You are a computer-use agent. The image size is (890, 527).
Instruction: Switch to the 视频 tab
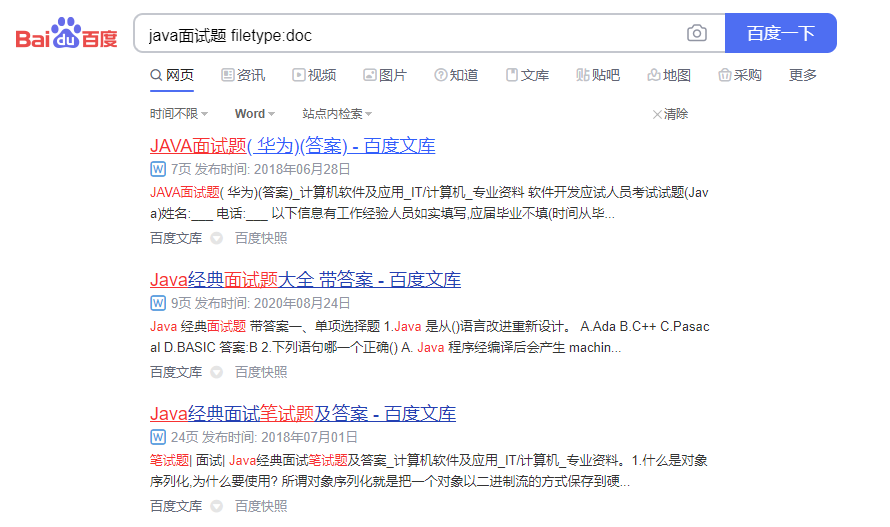(x=314, y=76)
